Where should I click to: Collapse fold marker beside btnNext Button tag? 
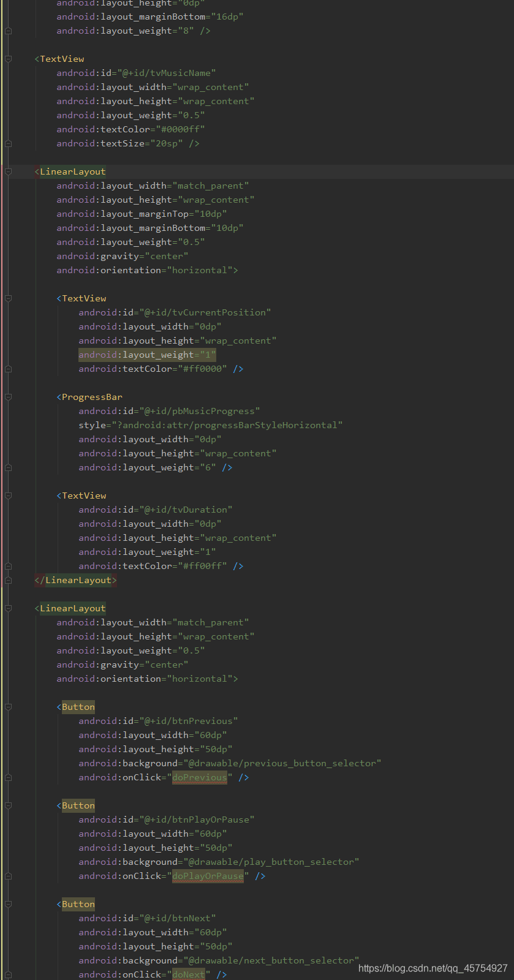pyautogui.click(x=8, y=904)
